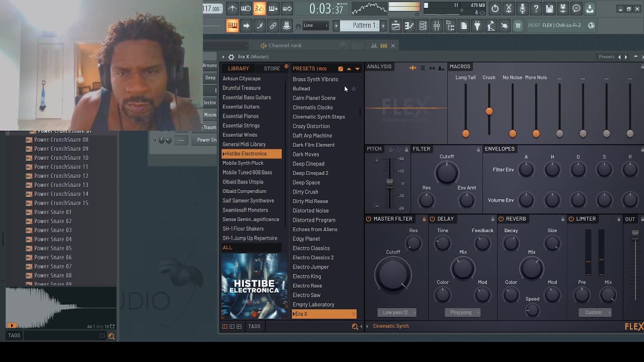Image resolution: width=644 pixels, height=362 pixels.
Task: Load the Electro Jumper preset
Action: pyautogui.click(x=310, y=267)
